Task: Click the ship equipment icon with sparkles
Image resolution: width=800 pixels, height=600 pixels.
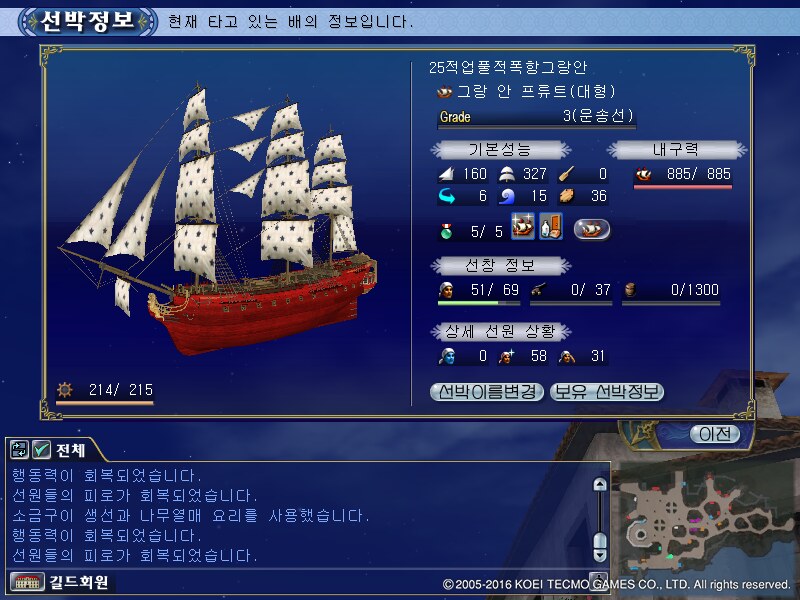Action: coord(523,226)
